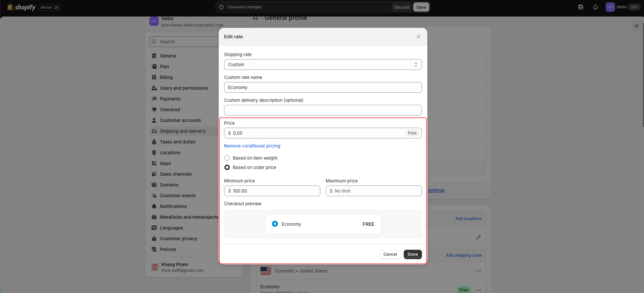Screen dimensions: 644x293
Task: Click the Shopify logo
Action: pos(22,7)
